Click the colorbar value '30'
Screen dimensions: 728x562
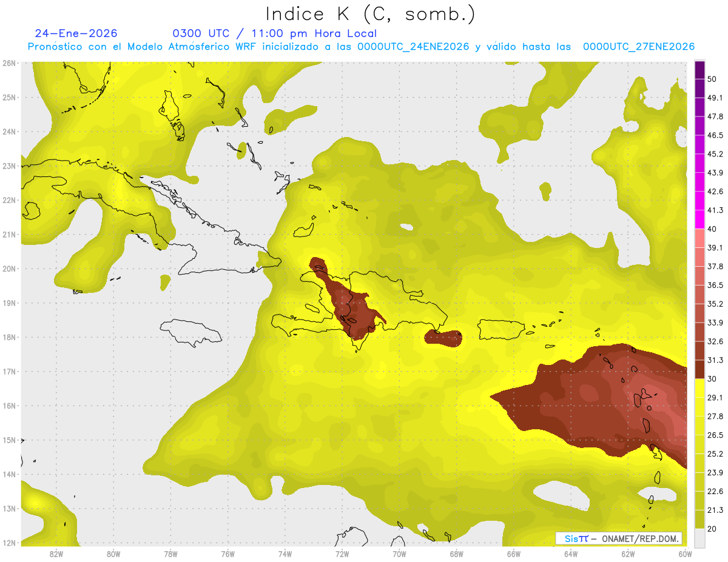tap(712, 378)
